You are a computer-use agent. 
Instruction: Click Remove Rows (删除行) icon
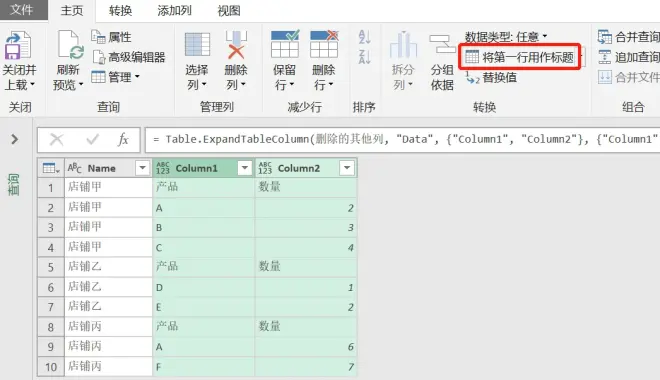click(324, 44)
